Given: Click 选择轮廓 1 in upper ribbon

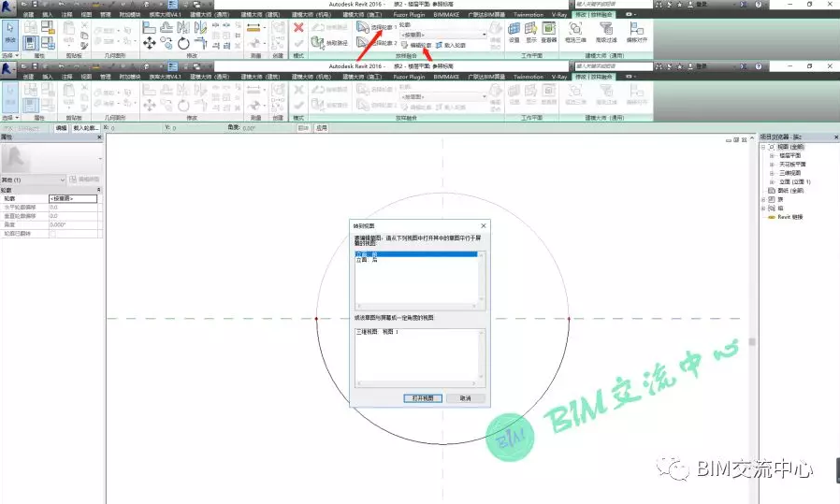Looking at the screenshot, I should pos(377,27).
